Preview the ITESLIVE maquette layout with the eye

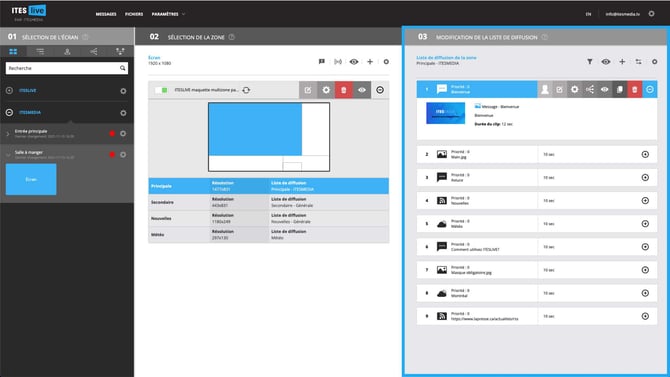[361, 90]
